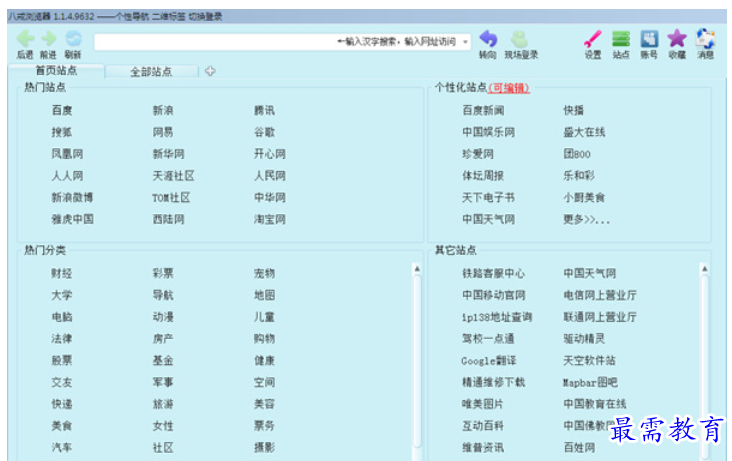Open the 地图 category

point(264,295)
